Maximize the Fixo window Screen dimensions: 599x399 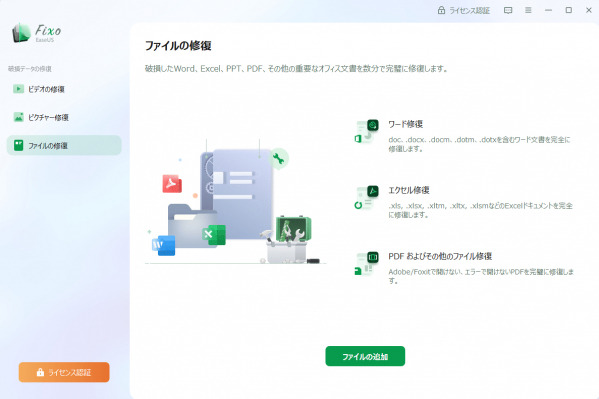[x=568, y=10]
